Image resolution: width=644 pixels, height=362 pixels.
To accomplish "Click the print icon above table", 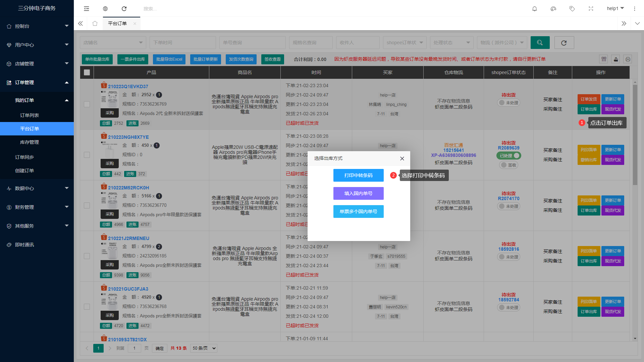I will (628, 59).
